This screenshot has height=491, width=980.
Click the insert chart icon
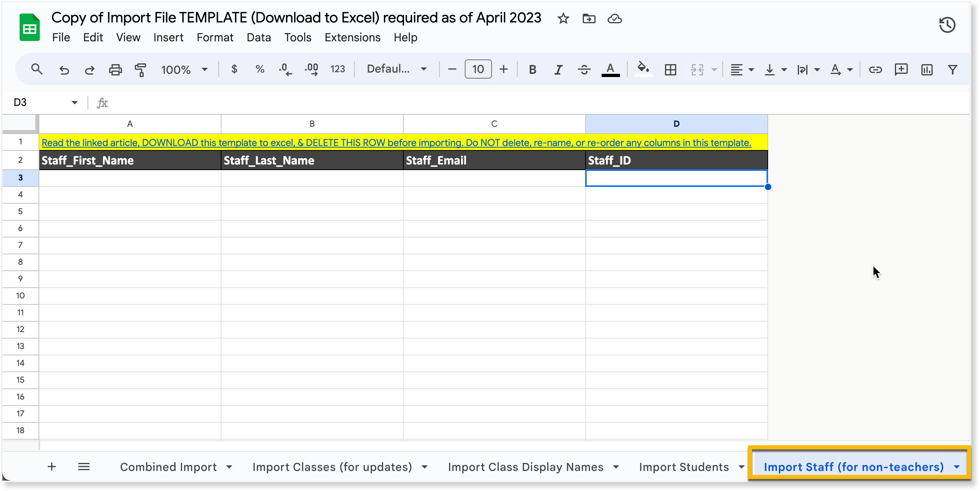click(x=927, y=69)
